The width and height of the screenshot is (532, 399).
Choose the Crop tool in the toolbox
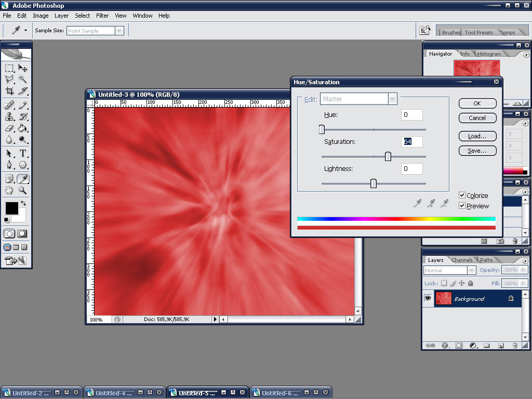(9, 91)
